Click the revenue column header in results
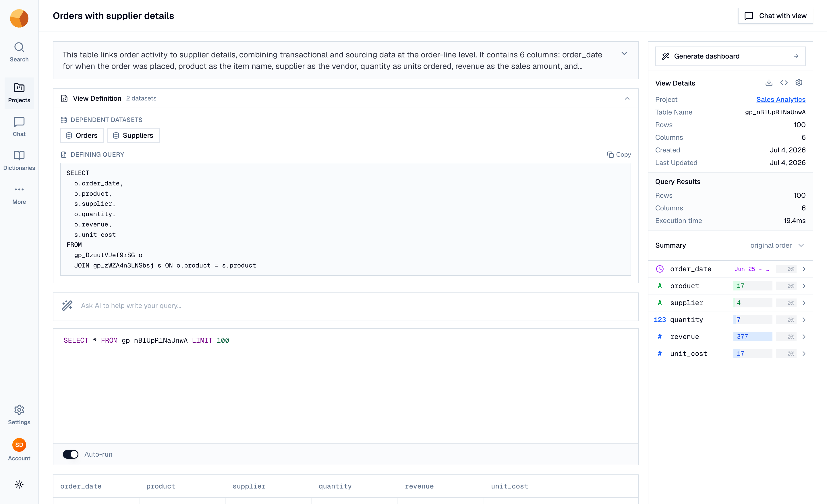The image size is (827, 504). pyautogui.click(x=419, y=486)
